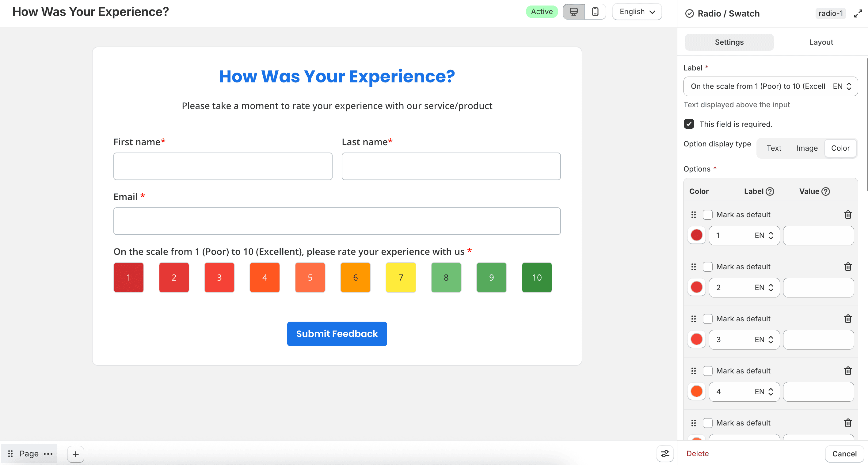868x465 pixels.
Task: Mark option 1 as default
Action: pos(707,214)
